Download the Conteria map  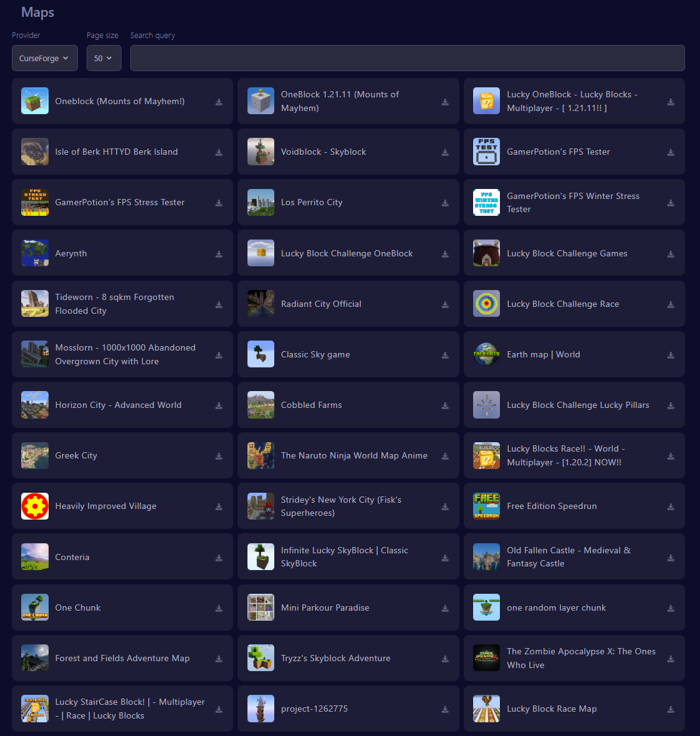[219, 558]
